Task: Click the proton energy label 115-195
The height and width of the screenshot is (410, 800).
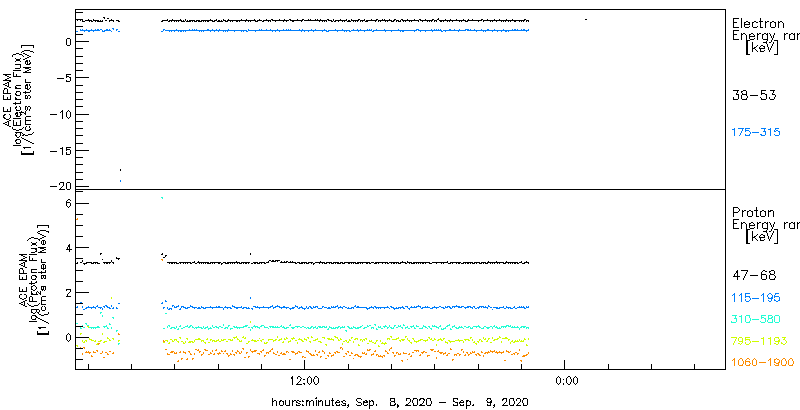Action: 756,298
